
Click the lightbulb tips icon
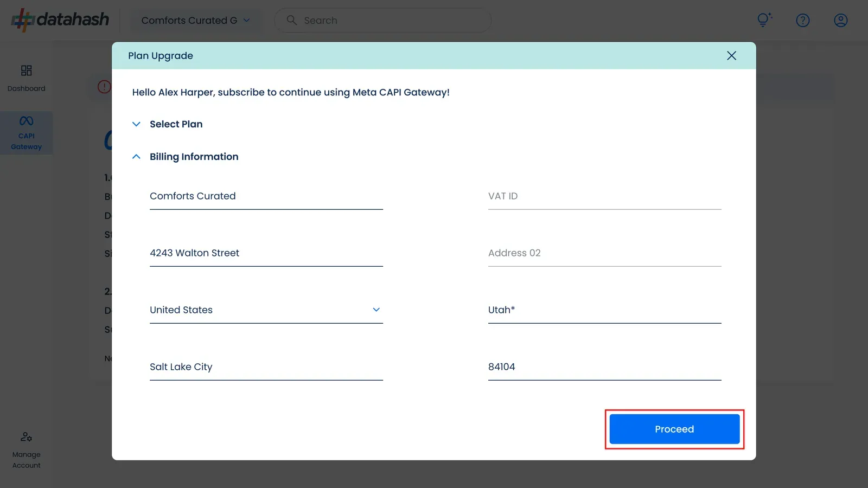coord(764,20)
